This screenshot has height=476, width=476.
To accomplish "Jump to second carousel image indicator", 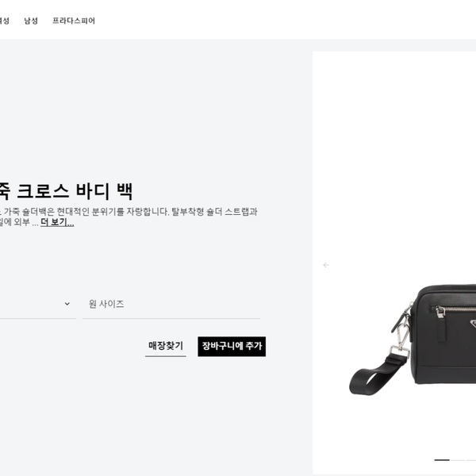I will [x=458, y=460].
